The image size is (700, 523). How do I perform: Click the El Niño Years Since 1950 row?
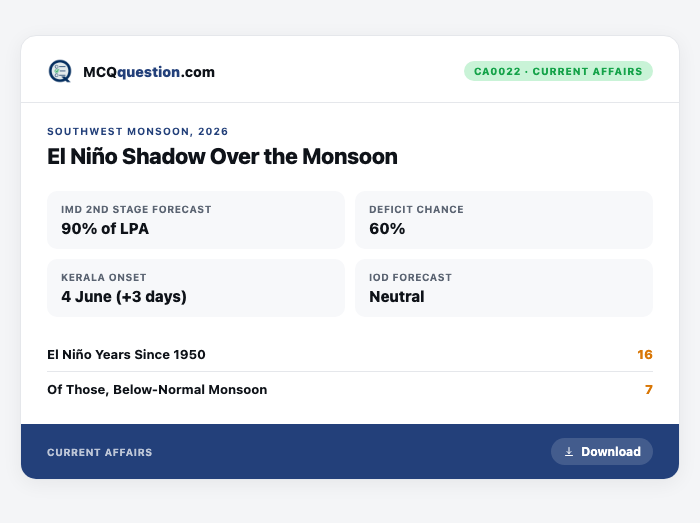pos(350,354)
